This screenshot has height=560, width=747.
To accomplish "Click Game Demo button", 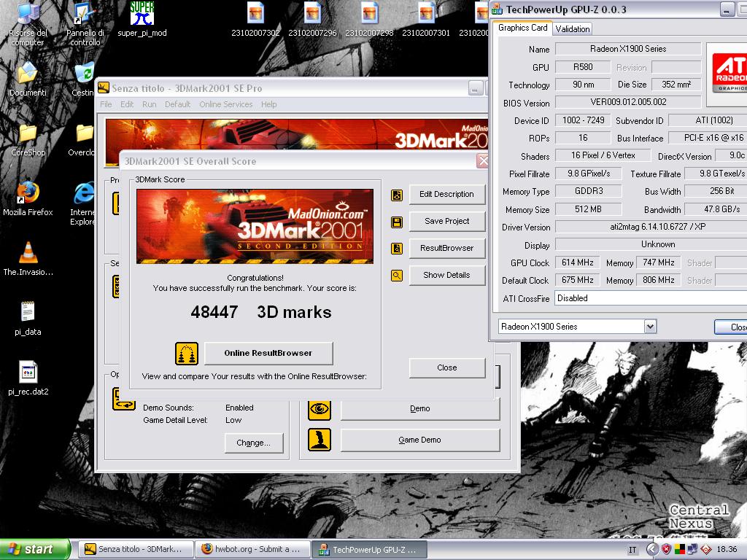I will 419,440.
